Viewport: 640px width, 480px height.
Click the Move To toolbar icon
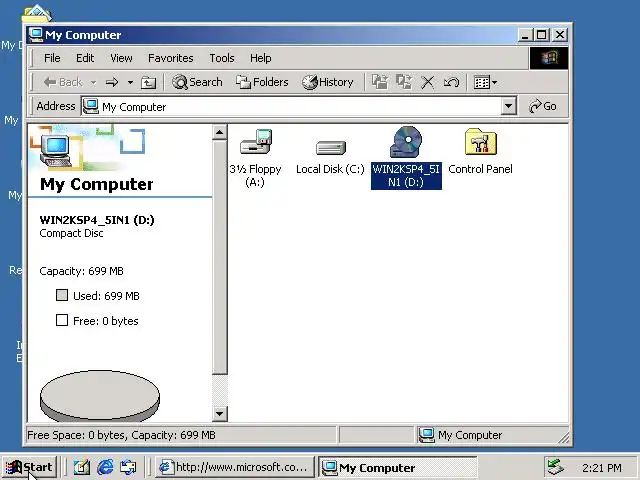[380, 82]
